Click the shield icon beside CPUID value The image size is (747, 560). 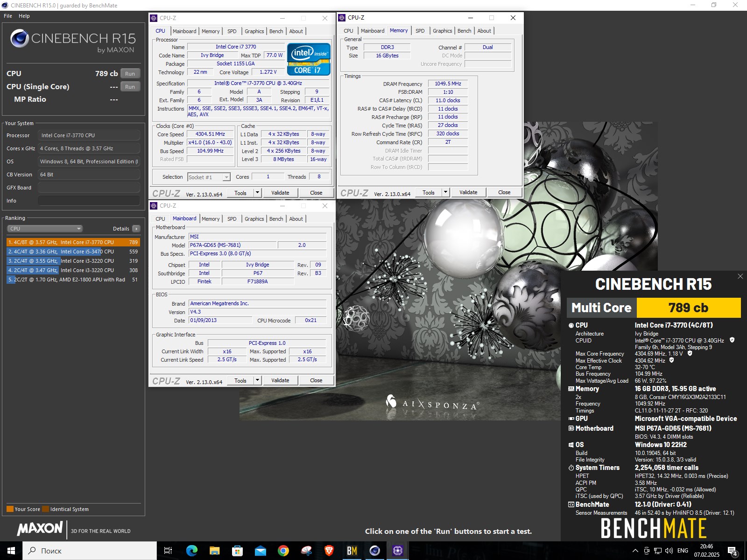coord(732,340)
